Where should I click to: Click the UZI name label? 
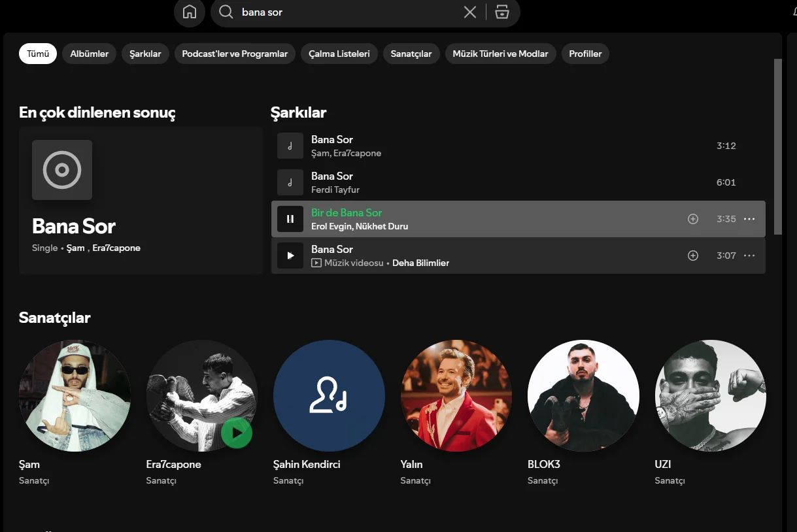pyautogui.click(x=663, y=464)
